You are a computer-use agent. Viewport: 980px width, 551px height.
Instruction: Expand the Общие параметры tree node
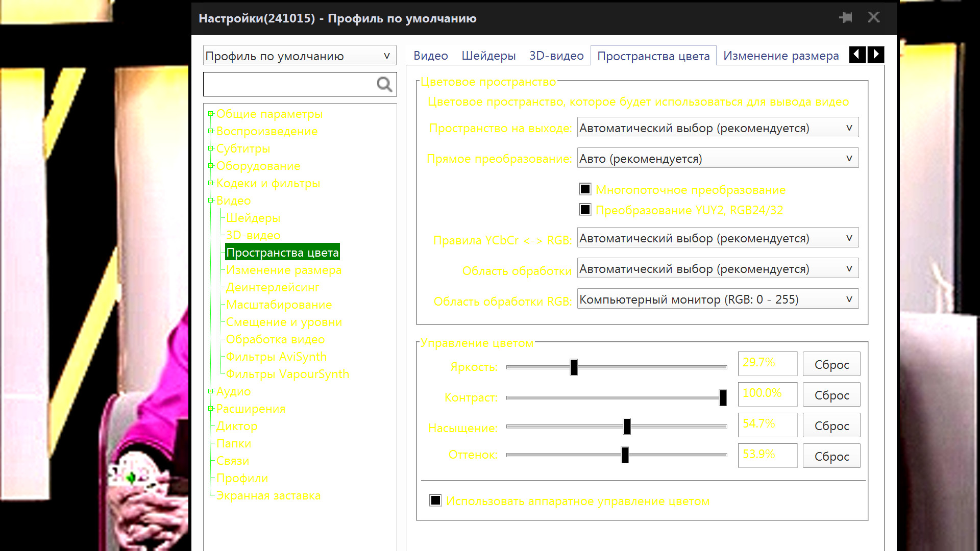(210, 114)
